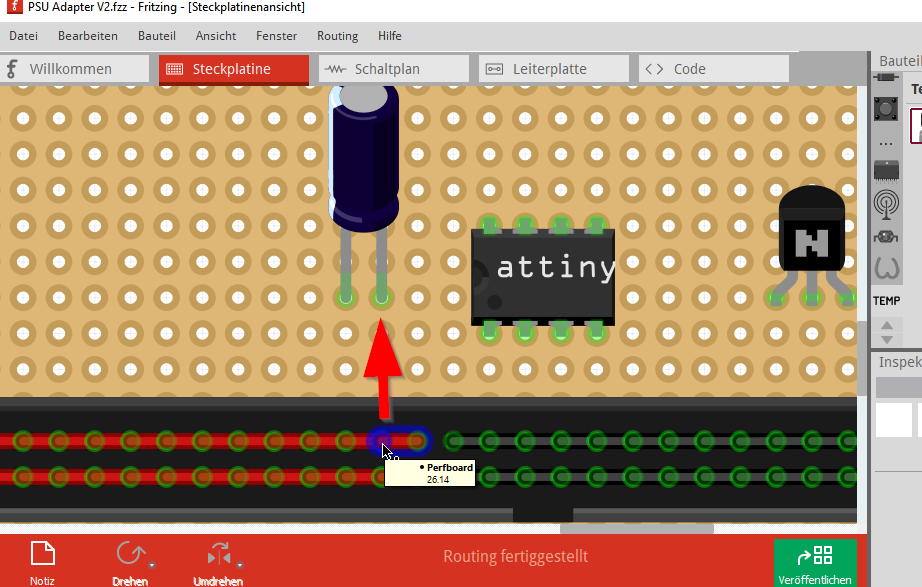The height and width of the screenshot is (587, 922).
Task: Open the Bearbeiten menu
Action: (88, 36)
